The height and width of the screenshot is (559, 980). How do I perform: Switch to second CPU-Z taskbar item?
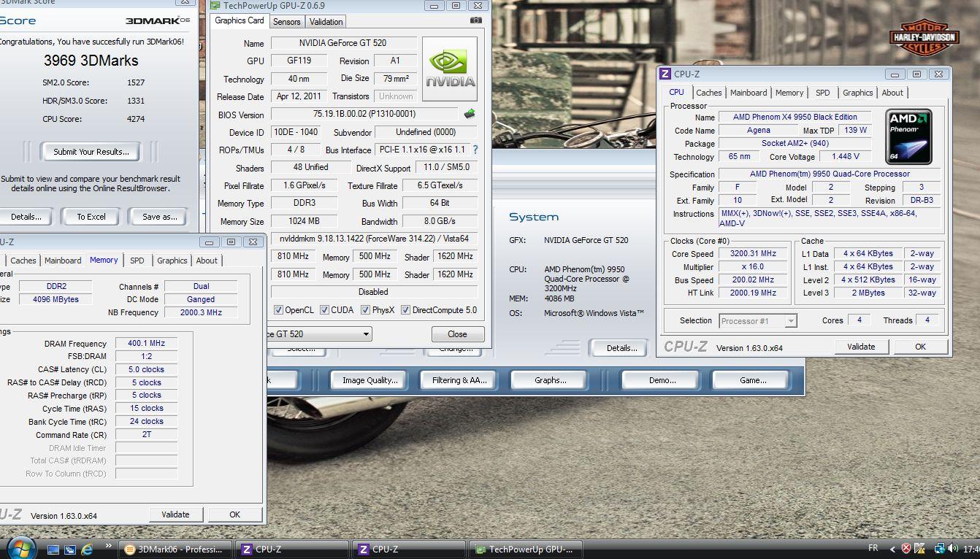(x=409, y=550)
